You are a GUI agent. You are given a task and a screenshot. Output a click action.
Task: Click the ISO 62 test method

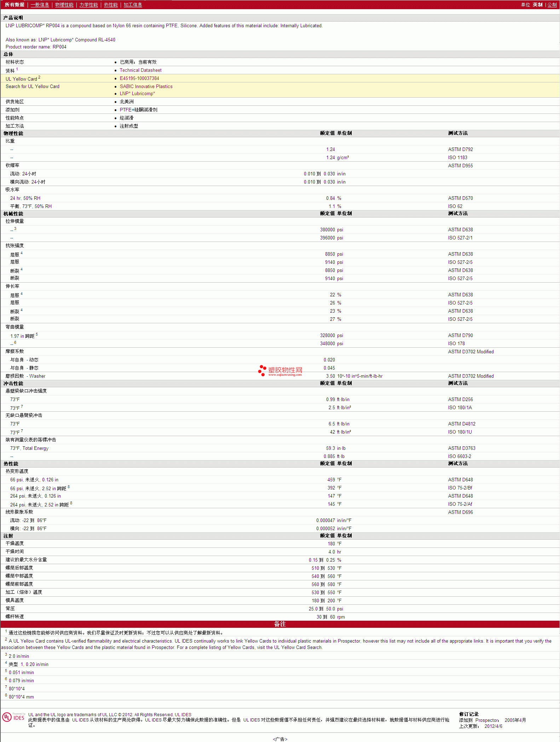click(x=455, y=207)
